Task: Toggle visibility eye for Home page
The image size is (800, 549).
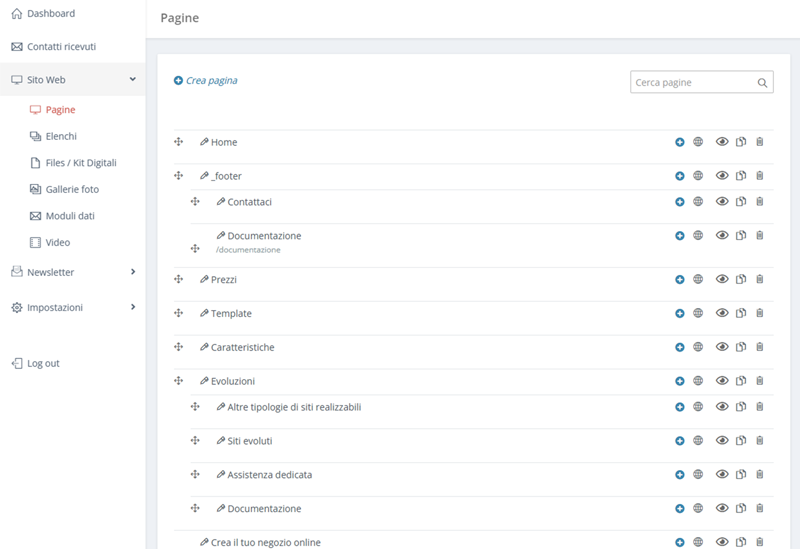Action: point(722,142)
